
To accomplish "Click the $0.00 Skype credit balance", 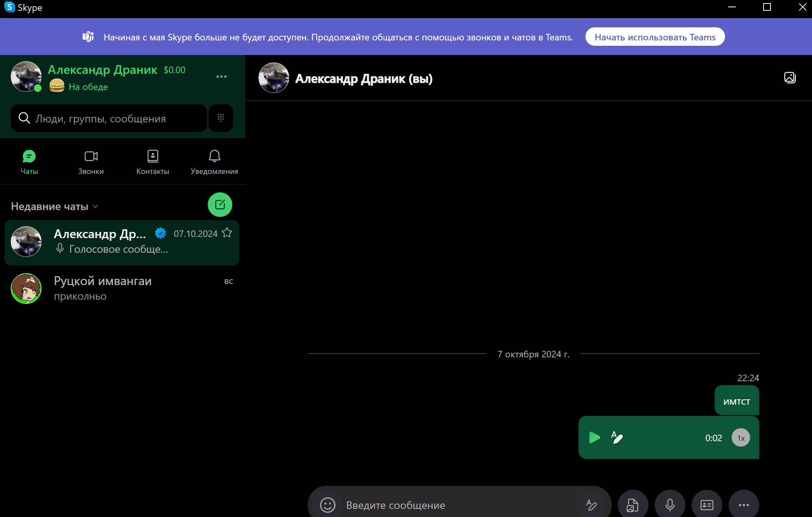I will tap(175, 70).
